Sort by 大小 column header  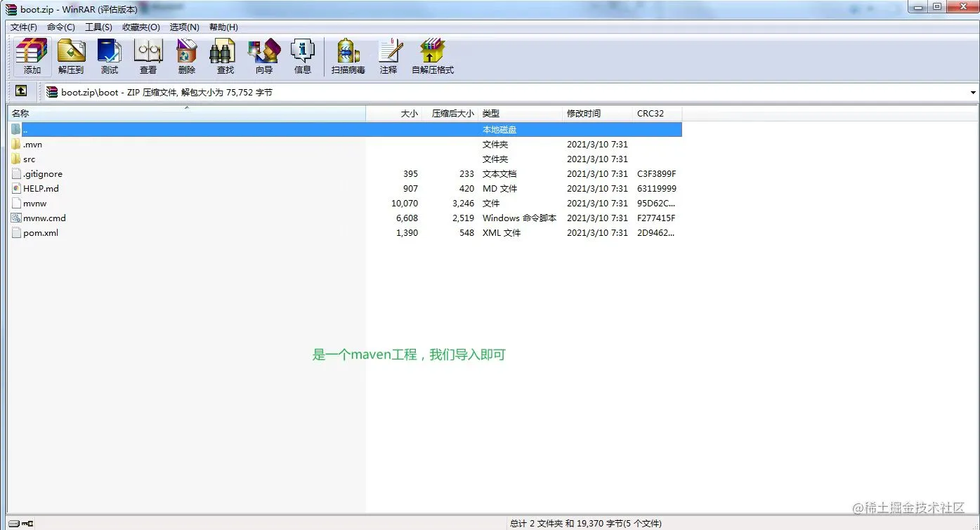click(x=394, y=113)
